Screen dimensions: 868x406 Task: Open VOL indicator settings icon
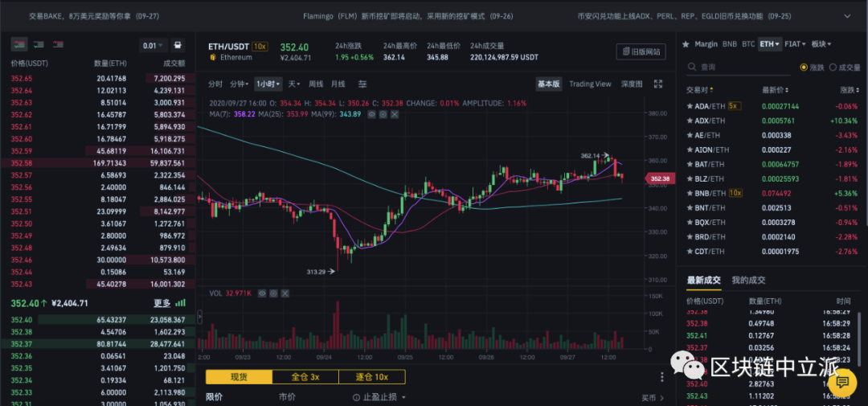pos(274,293)
